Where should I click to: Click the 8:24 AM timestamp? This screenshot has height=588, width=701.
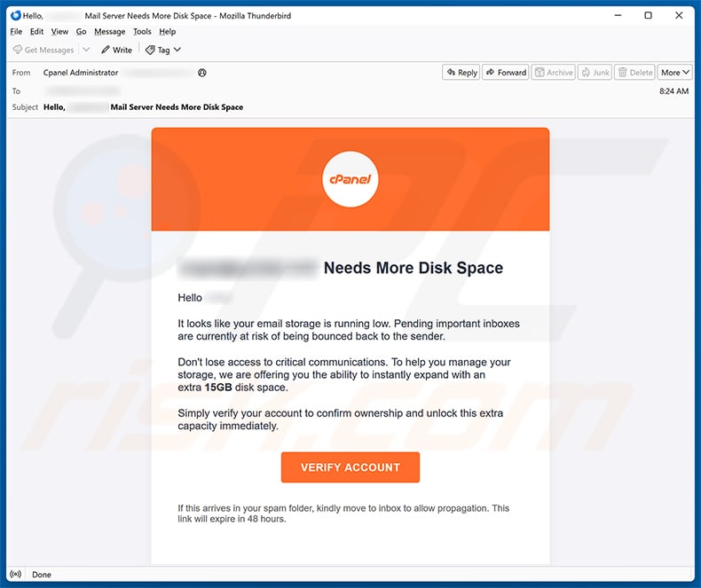(673, 91)
